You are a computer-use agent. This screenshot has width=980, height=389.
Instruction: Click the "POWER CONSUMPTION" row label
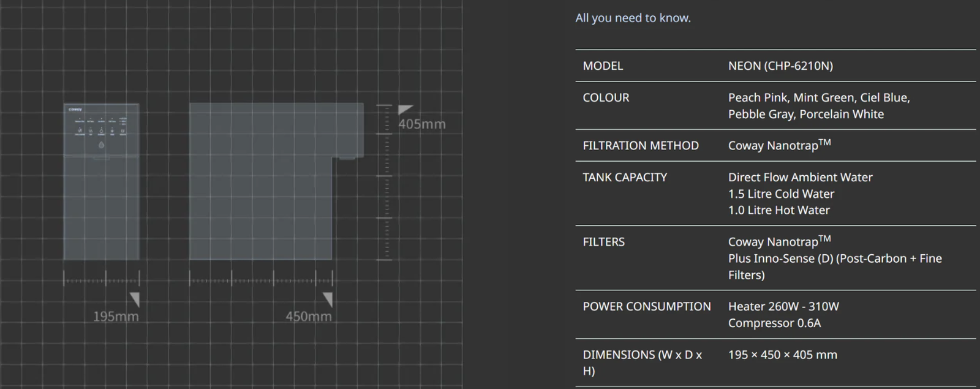(x=647, y=306)
